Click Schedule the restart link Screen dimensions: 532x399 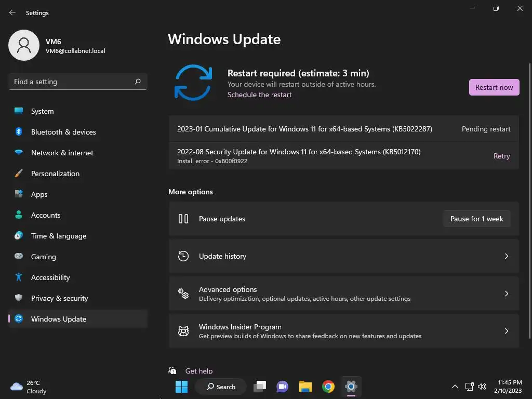259,95
